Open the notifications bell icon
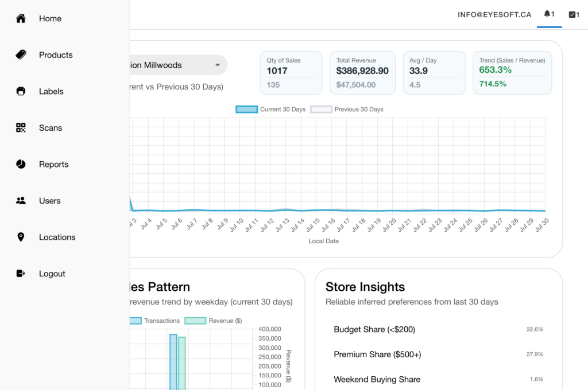Screen dimensions: 588x390 [547, 14]
